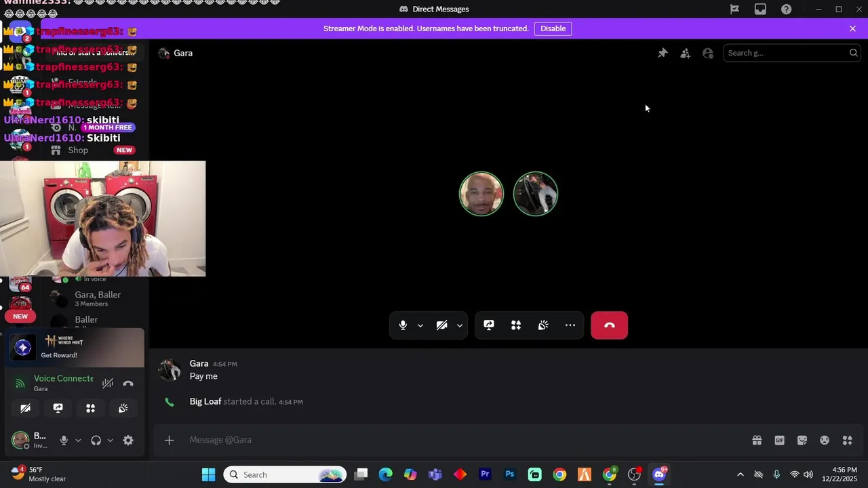Dismiss the streamer mode banner
This screenshot has width=868, height=488.
point(852,28)
